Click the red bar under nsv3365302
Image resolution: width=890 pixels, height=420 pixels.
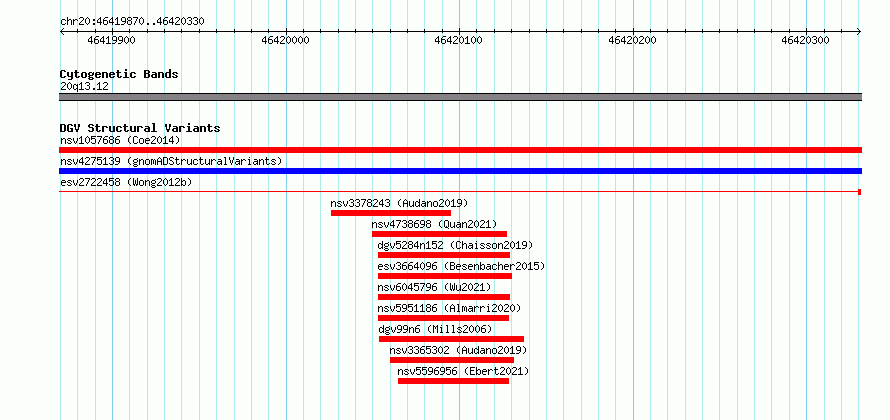452,360
